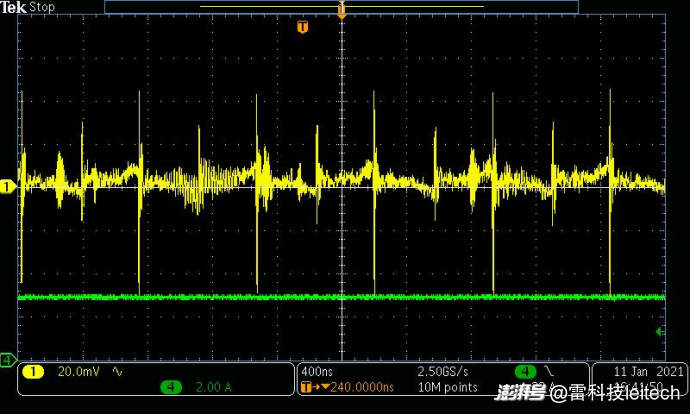Click the channel 4 ground marker at left edge
This screenshot has width=690, height=414.
click(6, 359)
